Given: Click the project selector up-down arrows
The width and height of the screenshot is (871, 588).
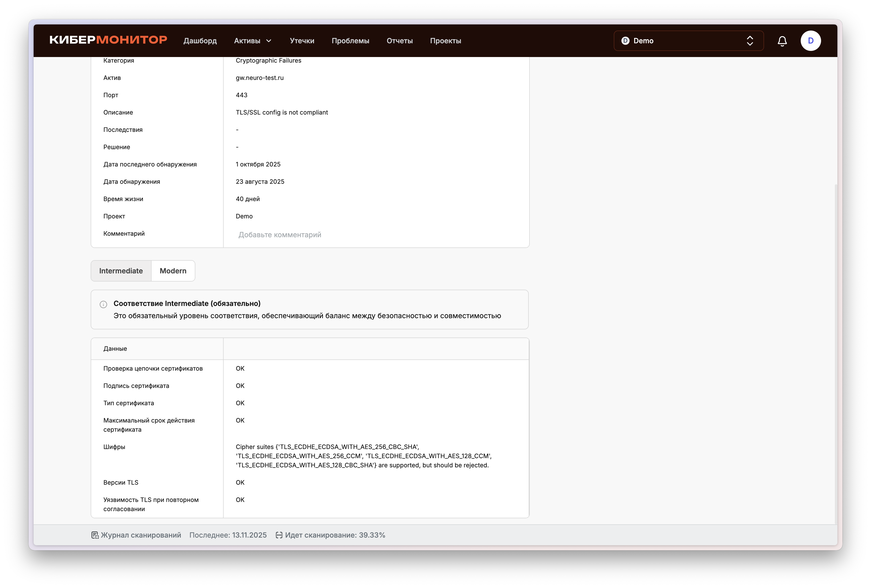Looking at the screenshot, I should click(x=750, y=41).
